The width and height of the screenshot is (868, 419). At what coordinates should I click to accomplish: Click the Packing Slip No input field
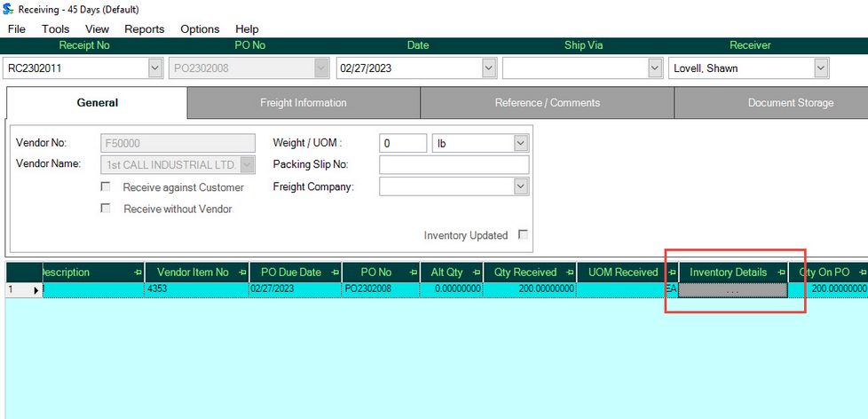point(454,164)
